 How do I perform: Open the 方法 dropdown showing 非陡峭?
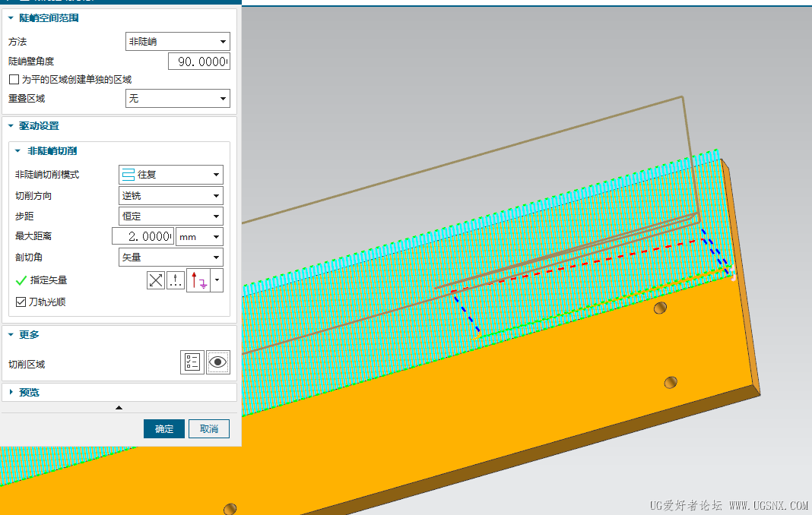177,42
